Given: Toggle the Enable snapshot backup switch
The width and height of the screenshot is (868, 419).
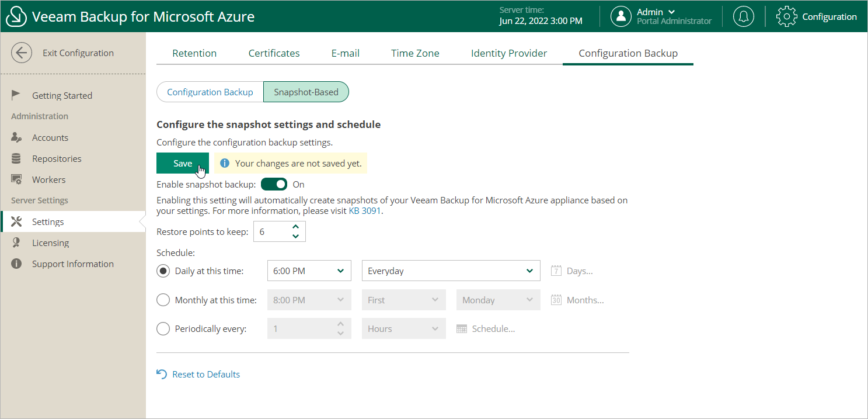Looking at the screenshot, I should 274,184.
